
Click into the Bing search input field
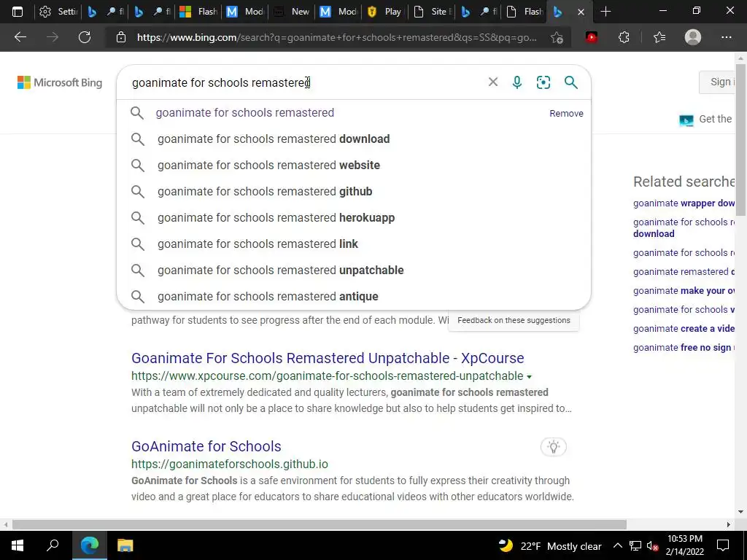click(x=305, y=82)
